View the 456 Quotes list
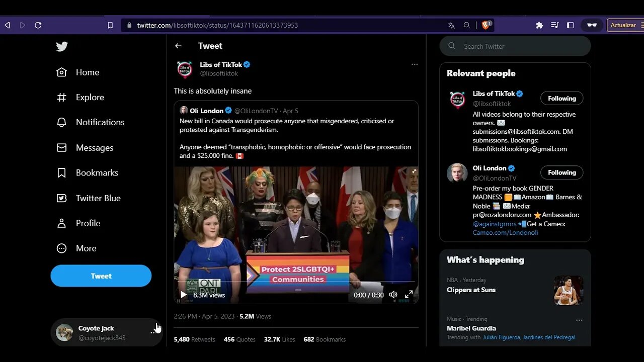Image resolution: width=644 pixels, height=362 pixels. tap(239, 339)
